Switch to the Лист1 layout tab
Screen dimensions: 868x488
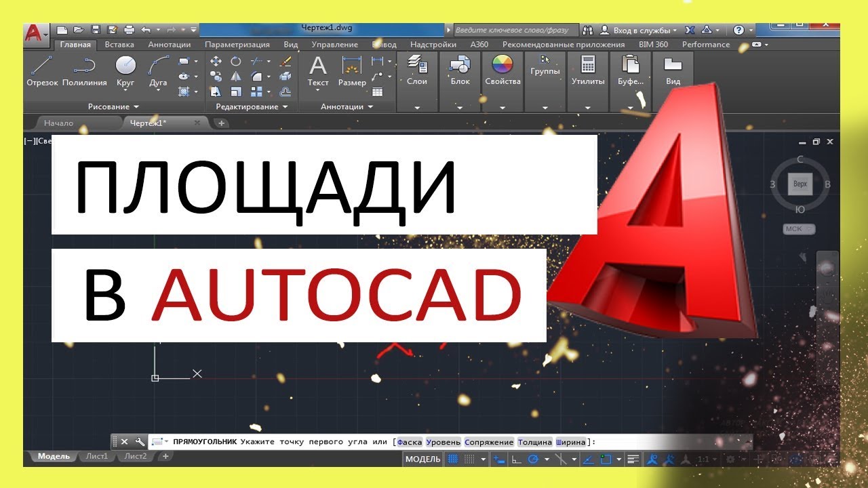97,456
